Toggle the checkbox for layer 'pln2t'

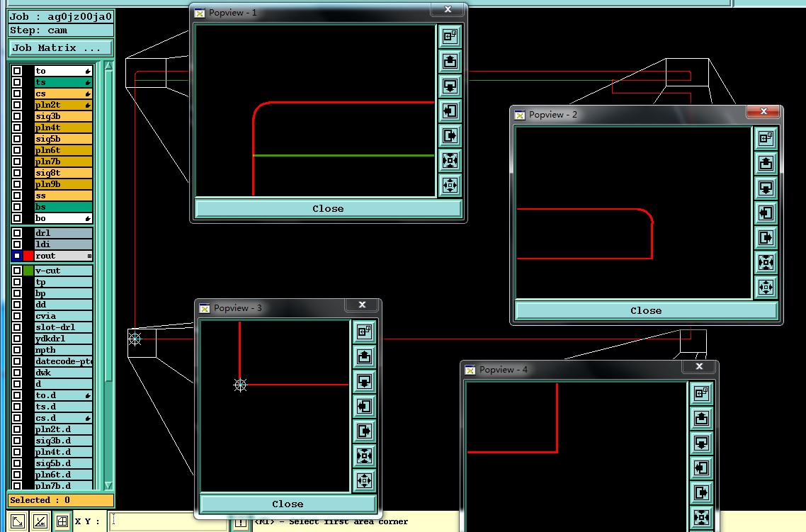[x=17, y=105]
